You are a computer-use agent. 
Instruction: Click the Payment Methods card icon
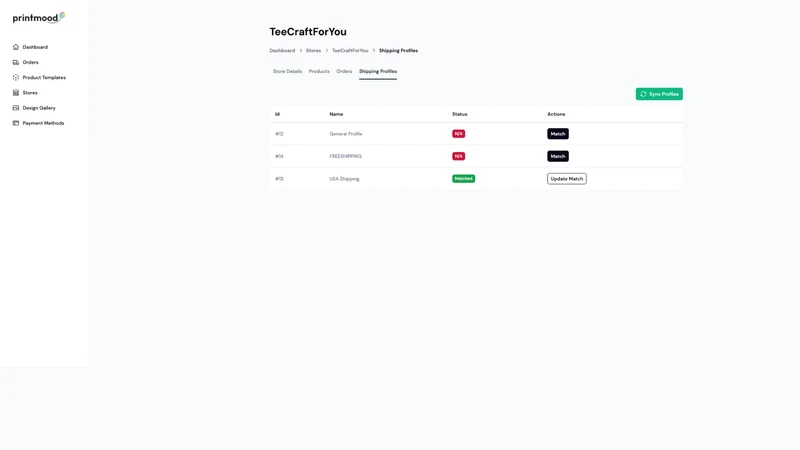16,123
